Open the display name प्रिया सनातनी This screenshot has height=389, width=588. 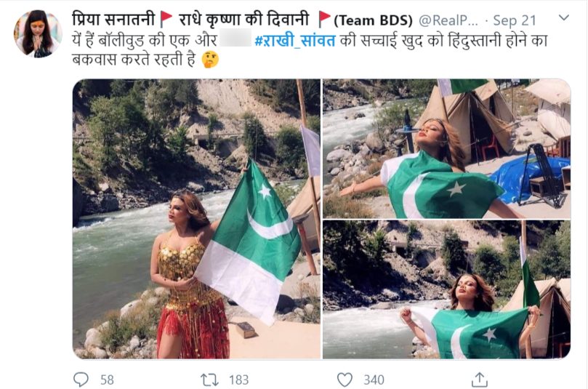click(x=113, y=19)
